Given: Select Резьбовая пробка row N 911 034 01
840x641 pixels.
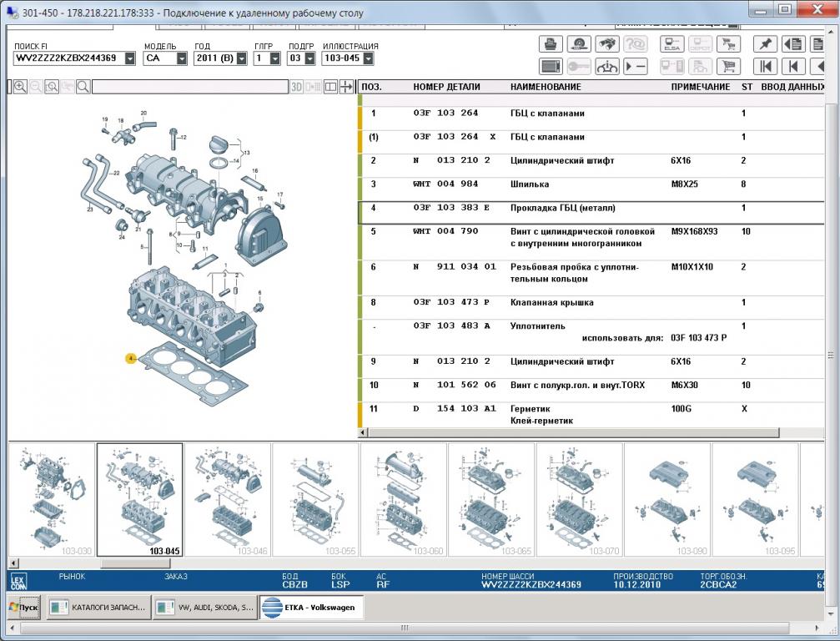Looking at the screenshot, I should click(x=591, y=278).
